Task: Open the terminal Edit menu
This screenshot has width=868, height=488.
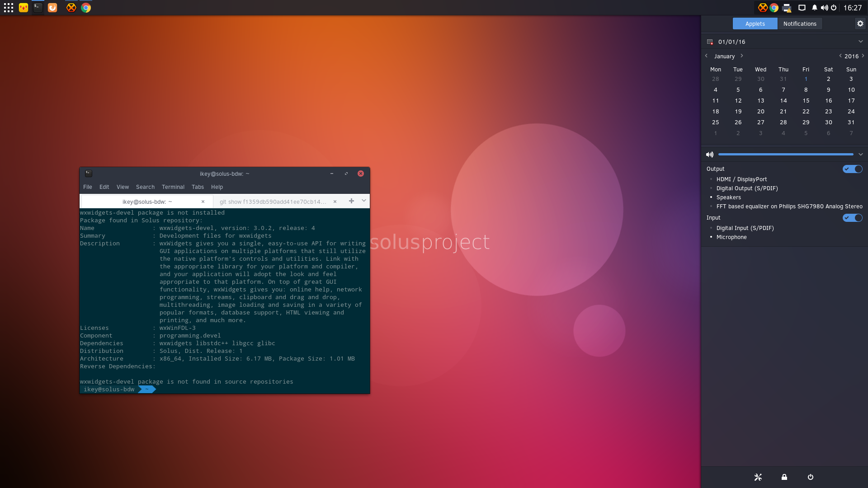Action: pyautogui.click(x=104, y=187)
